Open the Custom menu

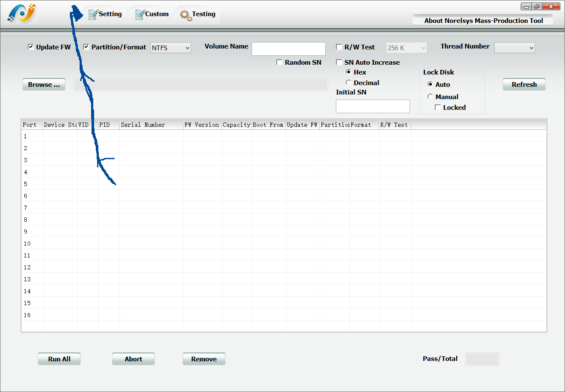tap(152, 14)
